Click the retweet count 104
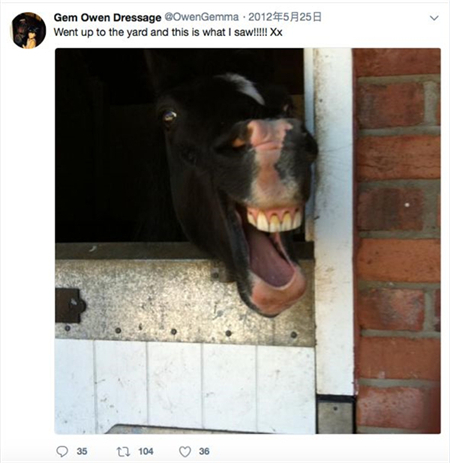 [x=146, y=451]
